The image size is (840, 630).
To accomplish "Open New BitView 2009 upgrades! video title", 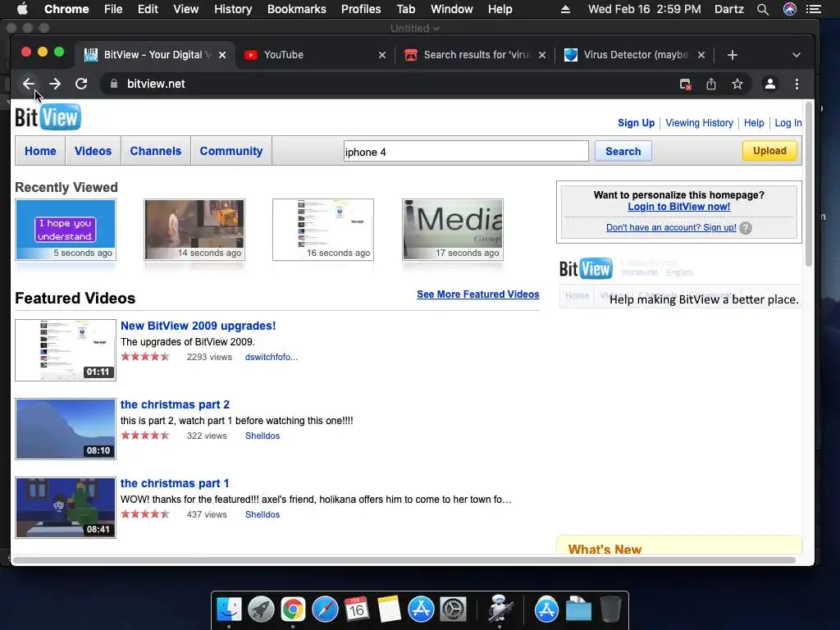I will (x=199, y=326).
